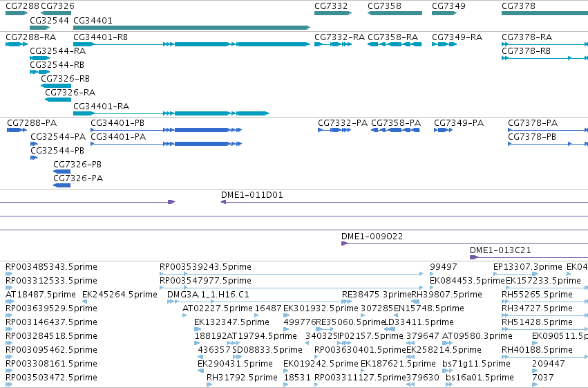588x388 pixels.
Task: Click EST EK132347.5prime
Action: pyautogui.click(x=231, y=322)
